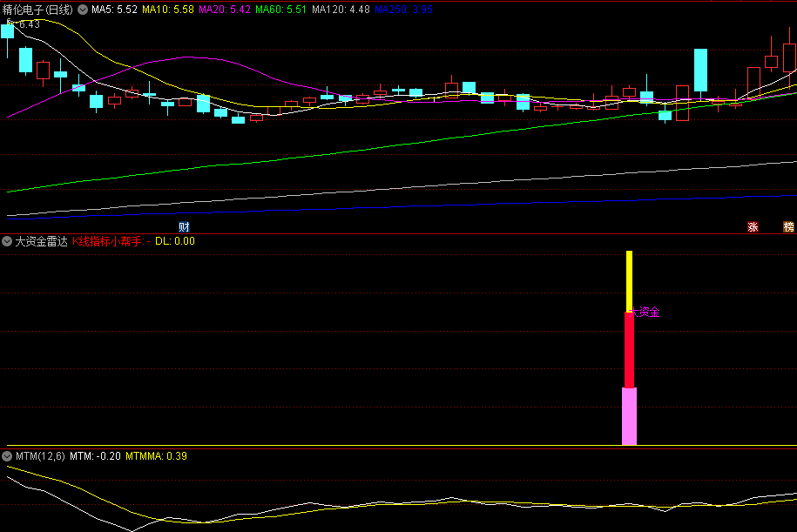The width and height of the screenshot is (797, 532).
Task: Click the 6.43 high price label
Action: [29, 24]
